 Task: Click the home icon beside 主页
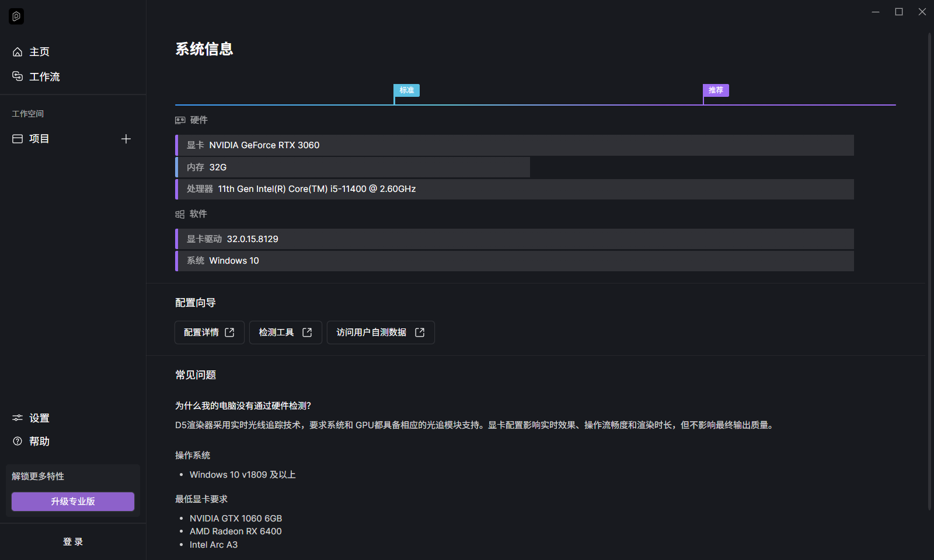coord(18,52)
